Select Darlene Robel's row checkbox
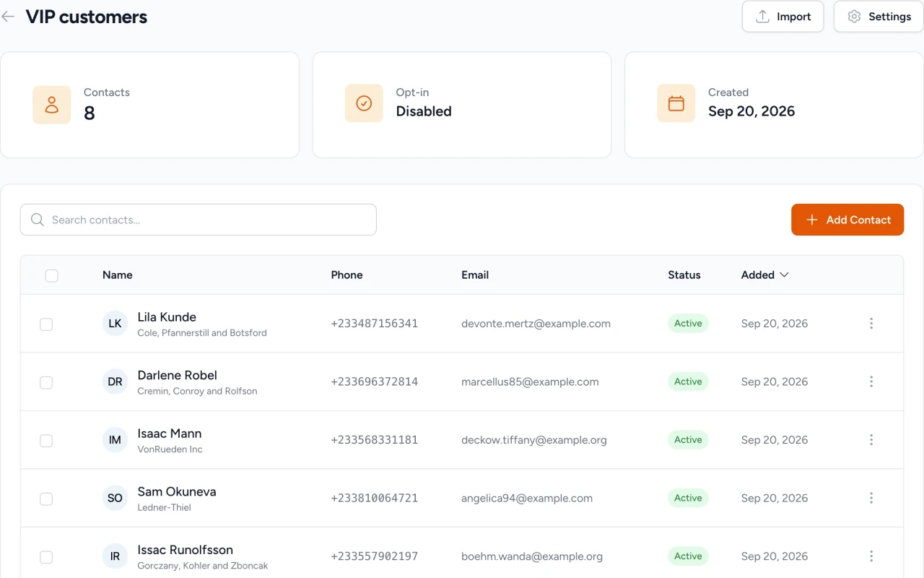The width and height of the screenshot is (924, 578). (46, 382)
